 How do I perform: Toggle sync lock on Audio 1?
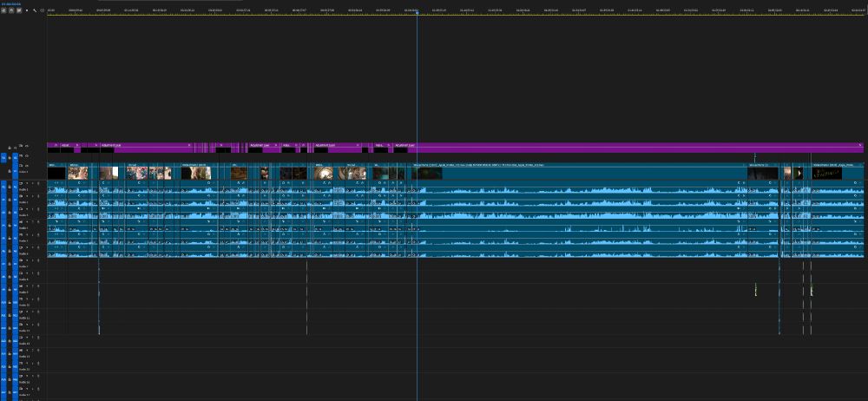click(x=21, y=183)
